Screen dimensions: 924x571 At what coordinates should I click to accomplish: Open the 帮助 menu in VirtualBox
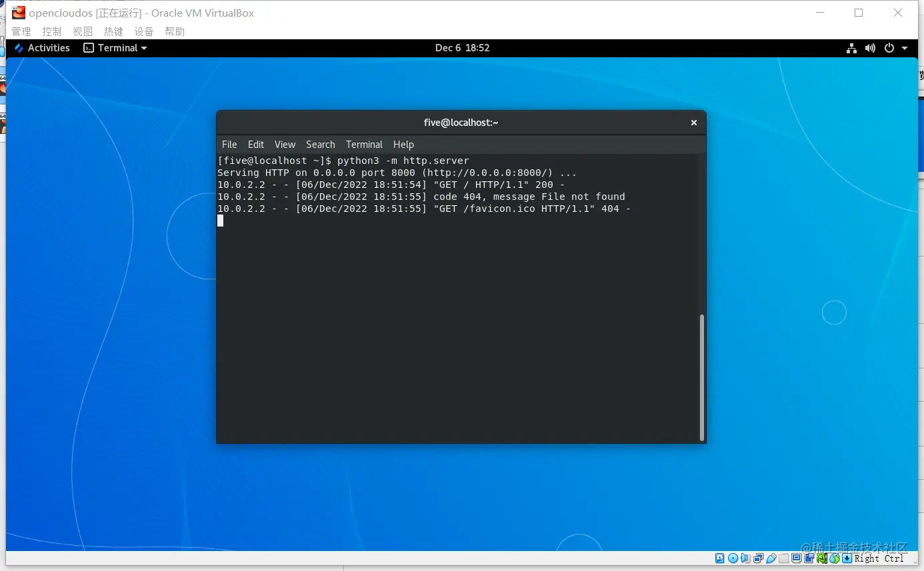click(x=175, y=31)
